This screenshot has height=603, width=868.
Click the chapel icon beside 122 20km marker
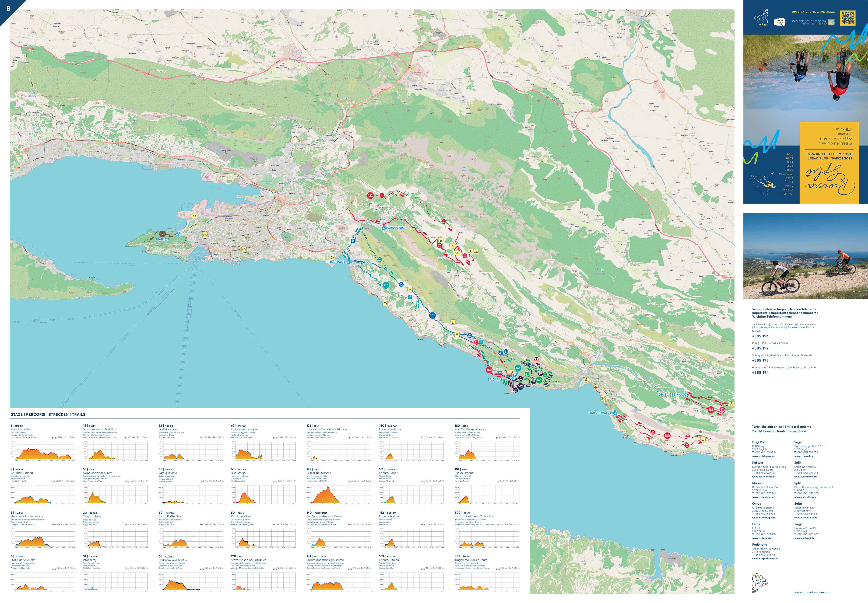click(x=441, y=240)
